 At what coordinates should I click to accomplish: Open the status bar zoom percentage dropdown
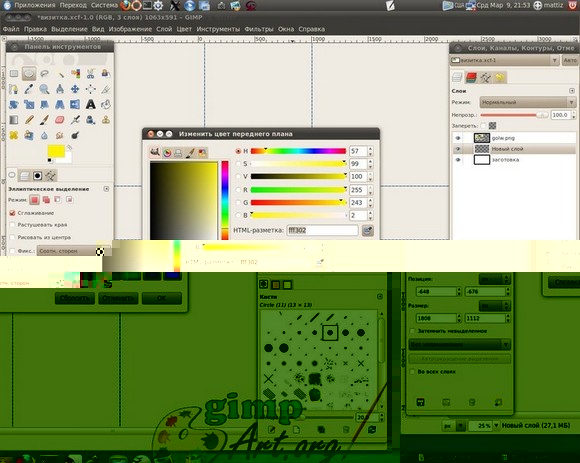click(x=496, y=426)
